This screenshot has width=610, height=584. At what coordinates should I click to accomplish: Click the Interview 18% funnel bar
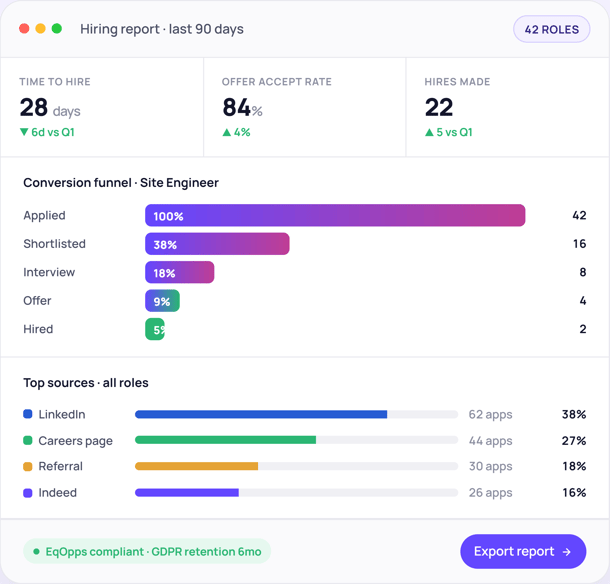coord(179,272)
